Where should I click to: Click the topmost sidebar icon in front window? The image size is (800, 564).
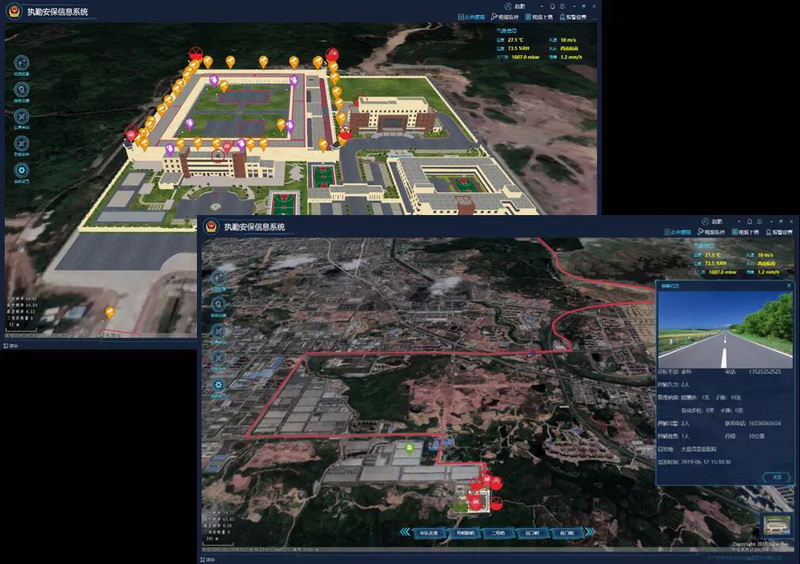tap(218, 278)
